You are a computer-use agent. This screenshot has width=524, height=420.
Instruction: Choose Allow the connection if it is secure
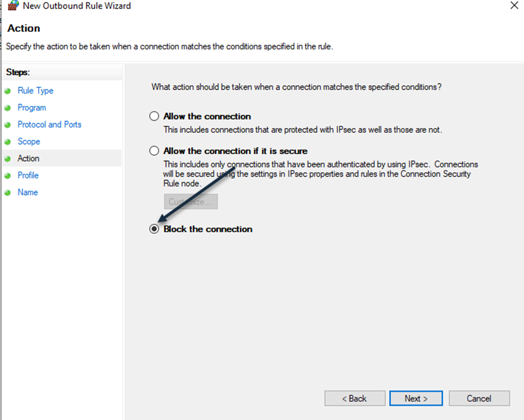154,151
